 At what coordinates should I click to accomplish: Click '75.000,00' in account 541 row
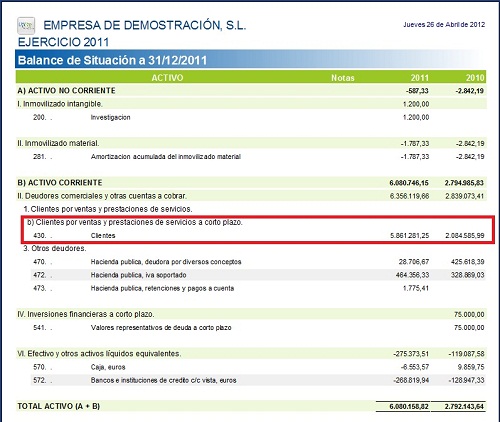[469, 328]
